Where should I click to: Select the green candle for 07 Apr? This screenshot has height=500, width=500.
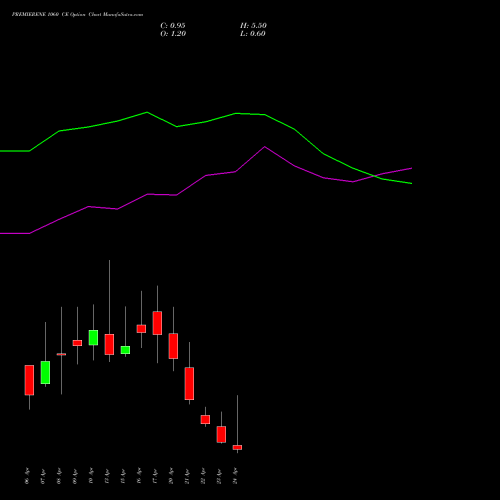tap(45, 372)
